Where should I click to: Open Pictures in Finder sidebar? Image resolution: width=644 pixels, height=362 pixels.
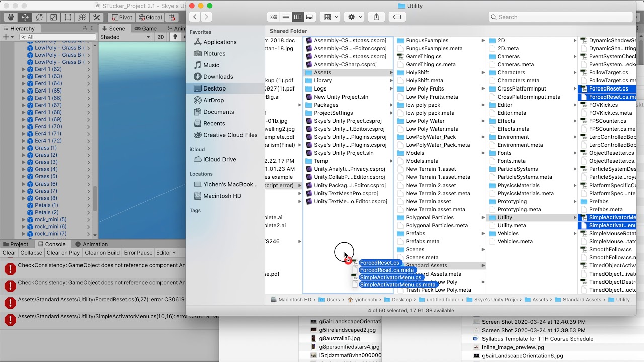(x=214, y=53)
